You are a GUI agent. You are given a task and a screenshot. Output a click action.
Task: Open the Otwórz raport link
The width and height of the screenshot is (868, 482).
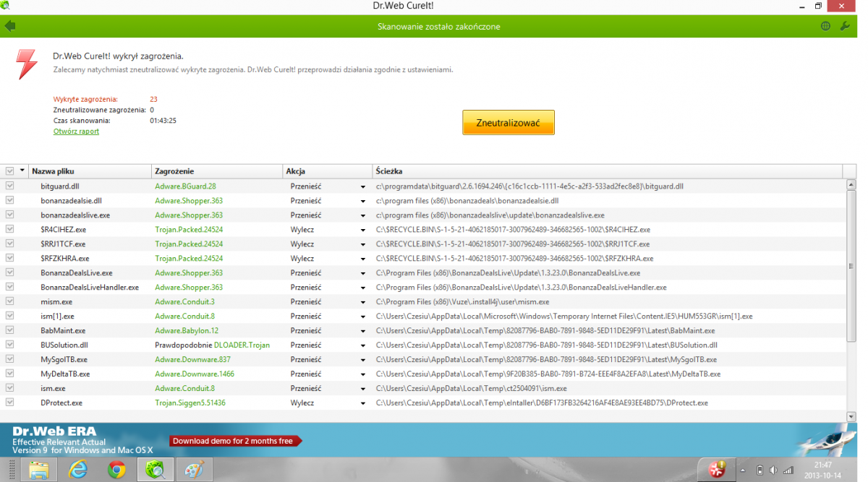click(x=76, y=132)
